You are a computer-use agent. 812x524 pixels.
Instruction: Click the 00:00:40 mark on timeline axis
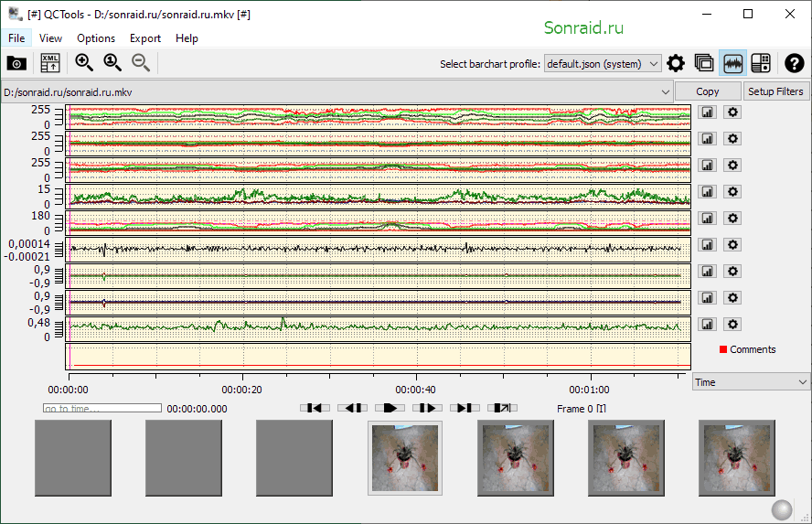click(416, 390)
